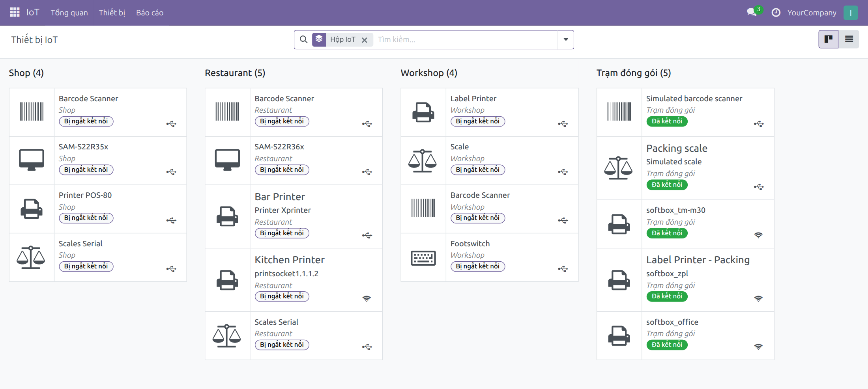Switch to list view
The image size is (868, 389).
pyautogui.click(x=849, y=39)
